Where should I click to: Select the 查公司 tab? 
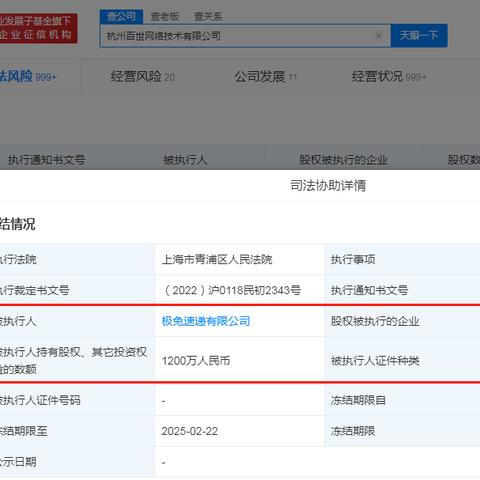point(121,16)
